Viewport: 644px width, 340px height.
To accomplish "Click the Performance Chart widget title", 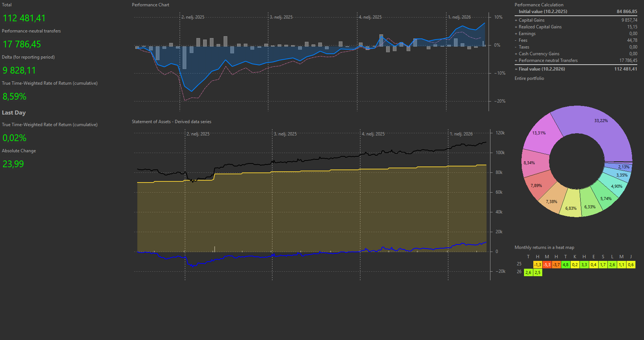I will [x=150, y=5].
